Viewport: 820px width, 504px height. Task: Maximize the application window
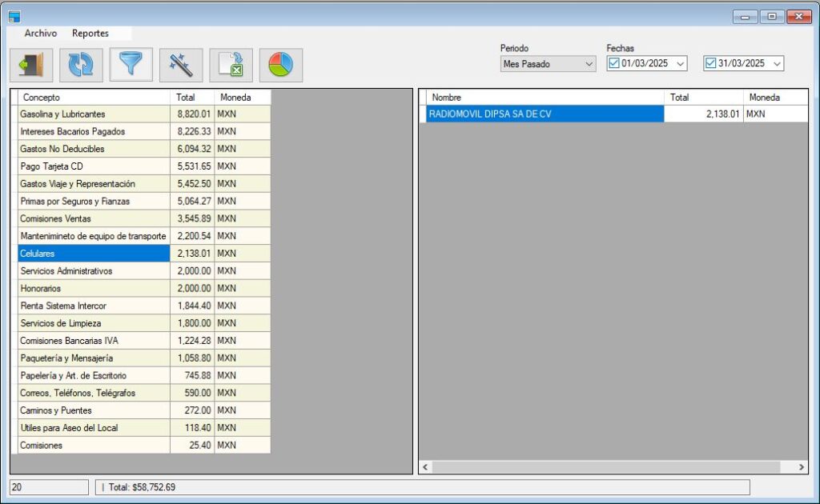click(x=772, y=16)
